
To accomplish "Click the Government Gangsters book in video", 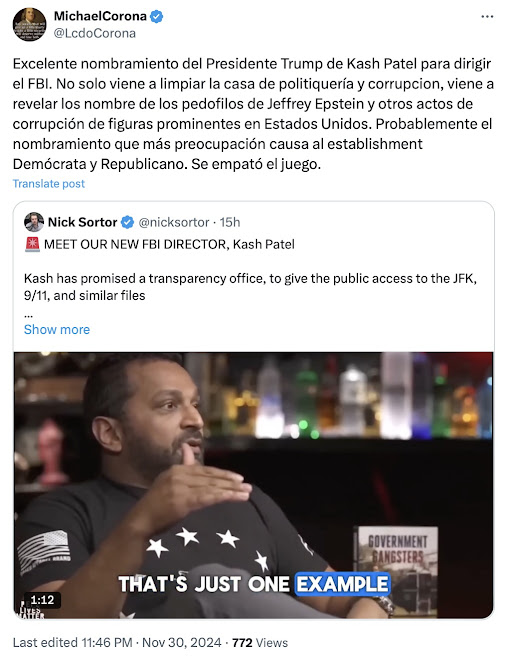I will pyautogui.click(x=397, y=571).
